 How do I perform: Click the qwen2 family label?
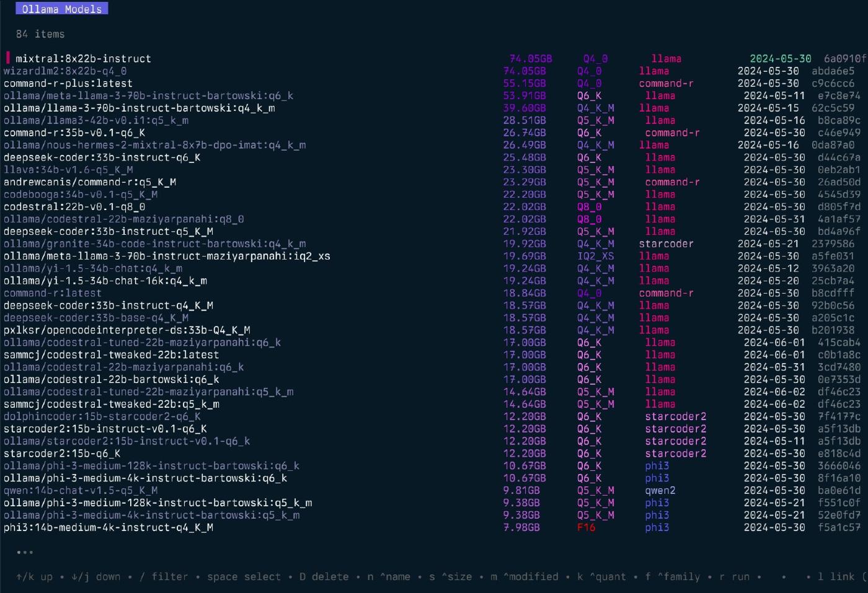pyautogui.click(x=660, y=491)
